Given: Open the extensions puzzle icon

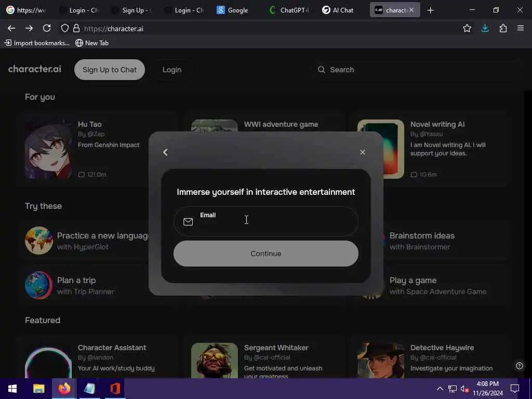Looking at the screenshot, I should [x=503, y=29].
